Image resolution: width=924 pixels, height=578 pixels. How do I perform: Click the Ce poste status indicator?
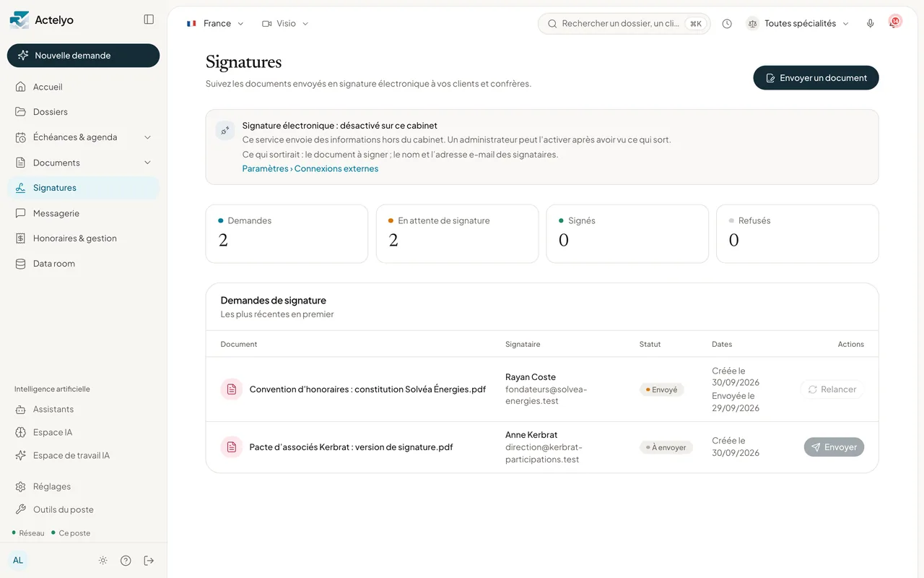click(71, 533)
